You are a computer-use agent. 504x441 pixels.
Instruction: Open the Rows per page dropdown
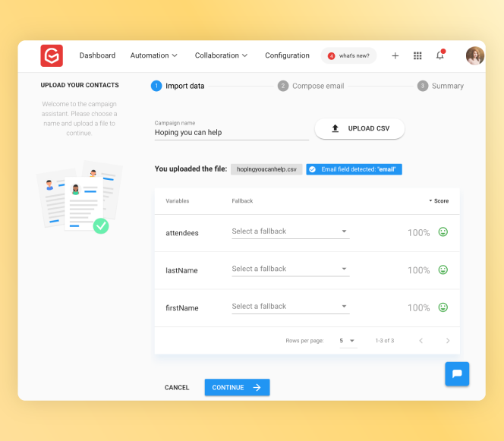(347, 341)
